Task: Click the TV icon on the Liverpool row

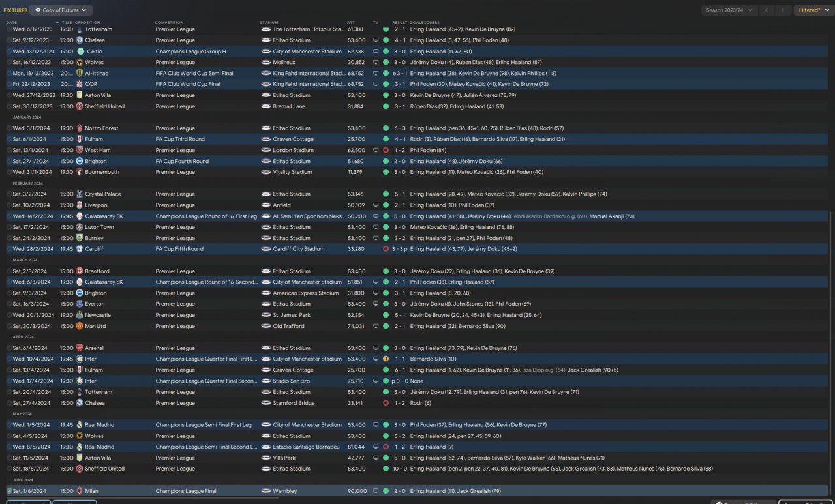Action: [376, 205]
